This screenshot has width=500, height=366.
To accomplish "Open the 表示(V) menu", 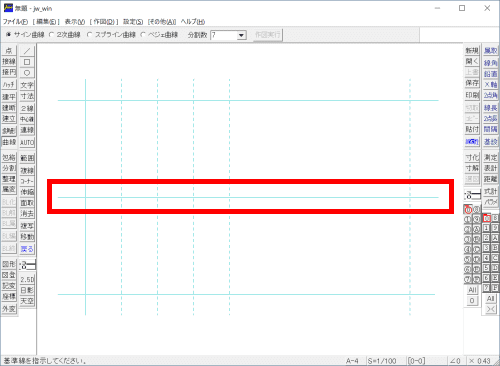I will (x=75, y=22).
